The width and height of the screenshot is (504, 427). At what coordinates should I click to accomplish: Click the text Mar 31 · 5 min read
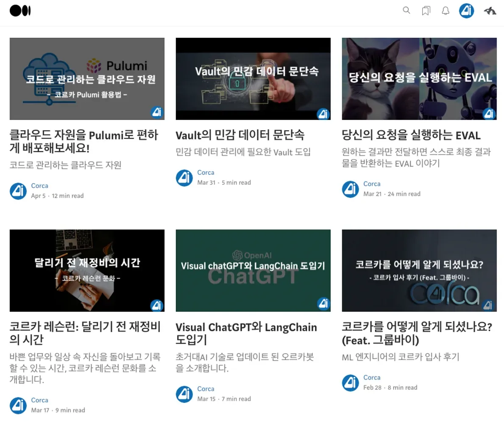[224, 183]
